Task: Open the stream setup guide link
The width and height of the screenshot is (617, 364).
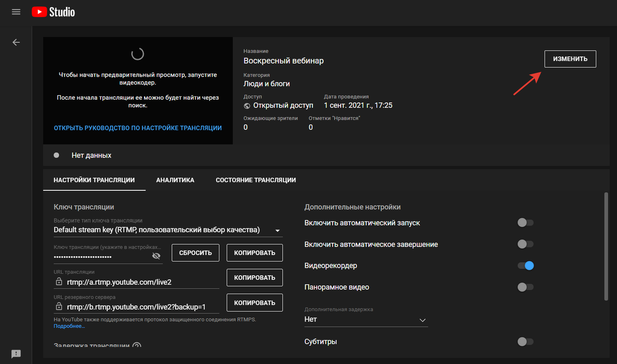Action: [x=138, y=128]
